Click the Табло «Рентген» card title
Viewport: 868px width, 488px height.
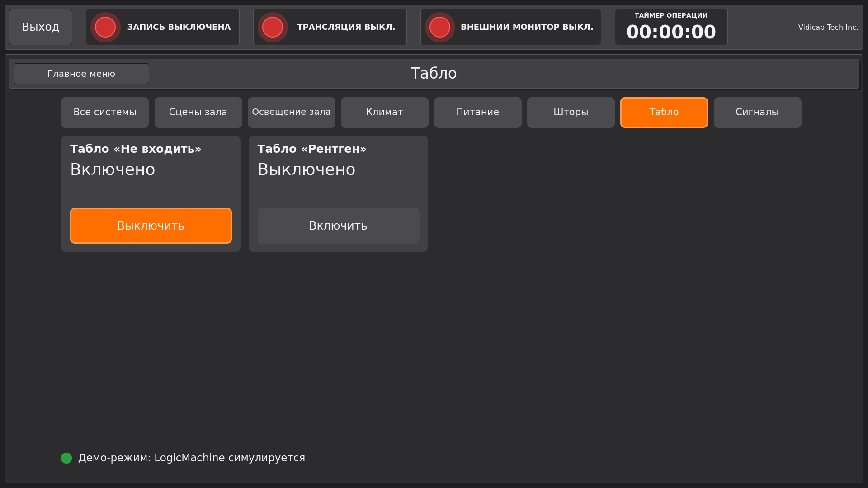coord(312,149)
